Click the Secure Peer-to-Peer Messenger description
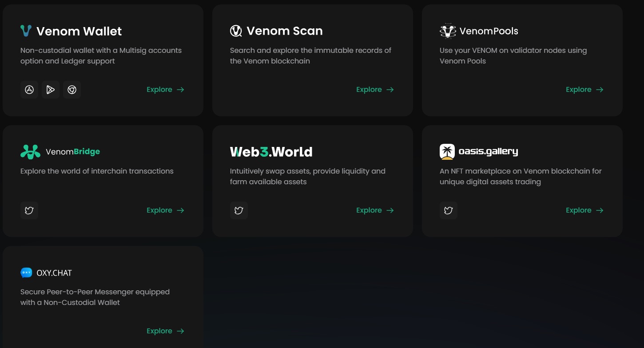The height and width of the screenshot is (348, 644). 95,297
